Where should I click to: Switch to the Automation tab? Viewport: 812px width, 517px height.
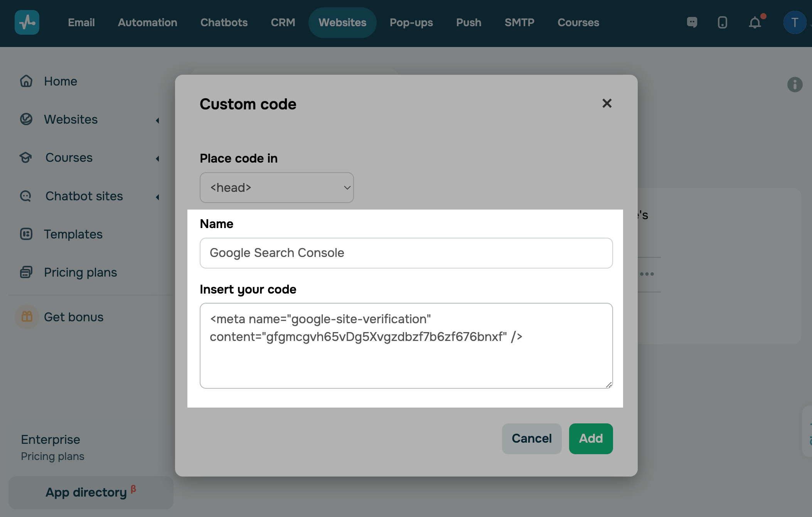point(147,22)
